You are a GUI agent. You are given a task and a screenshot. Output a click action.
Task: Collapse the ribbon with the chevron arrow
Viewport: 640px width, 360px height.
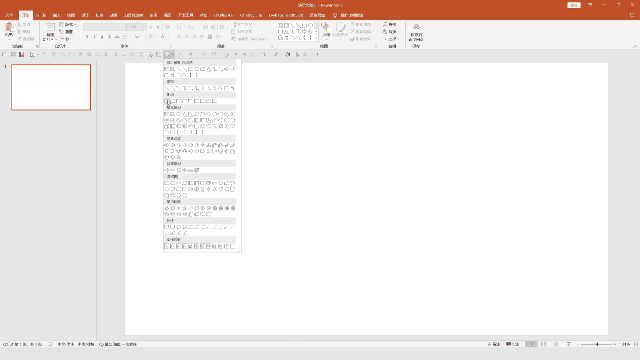635,46
